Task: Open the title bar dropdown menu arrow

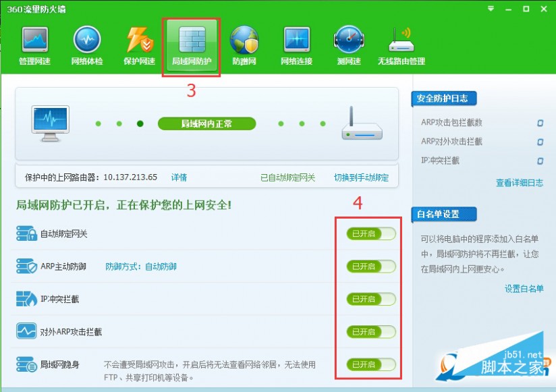Action: pyautogui.click(x=491, y=9)
